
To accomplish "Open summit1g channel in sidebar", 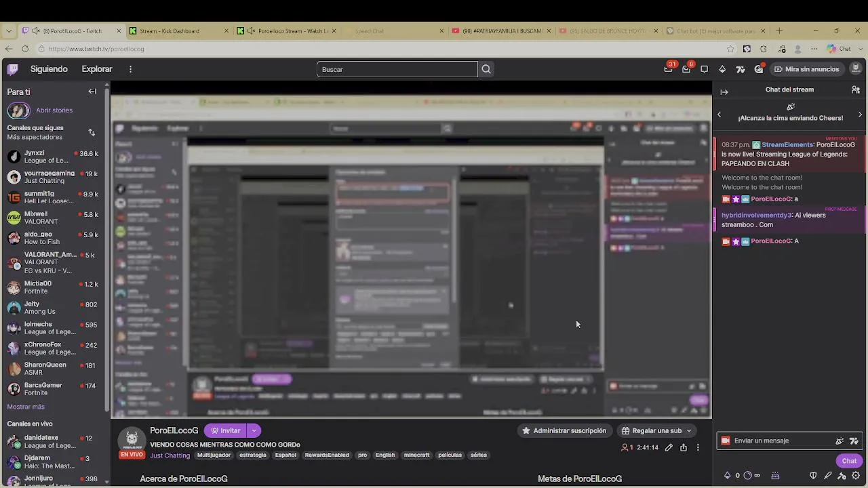I will pos(53,197).
